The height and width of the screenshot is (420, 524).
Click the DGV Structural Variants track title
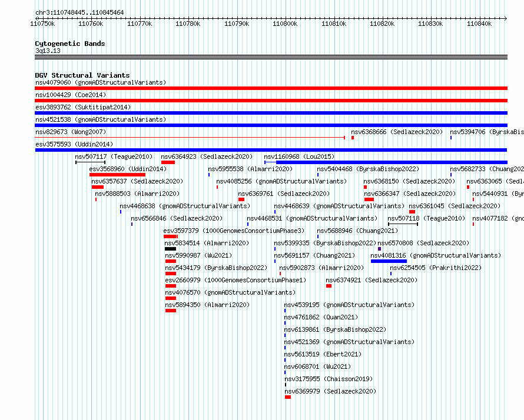pyautogui.click(x=82, y=75)
